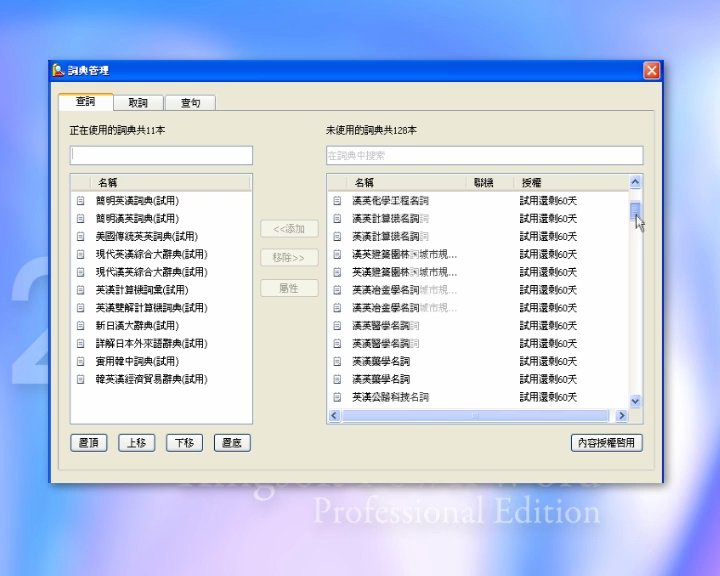This screenshot has height=576, width=720.
Task: Click the <<添加 button
Action: [x=289, y=229]
